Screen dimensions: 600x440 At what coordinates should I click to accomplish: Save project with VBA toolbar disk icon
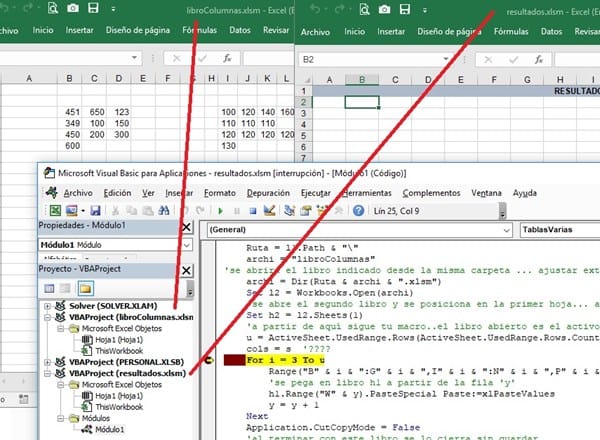tap(95, 210)
